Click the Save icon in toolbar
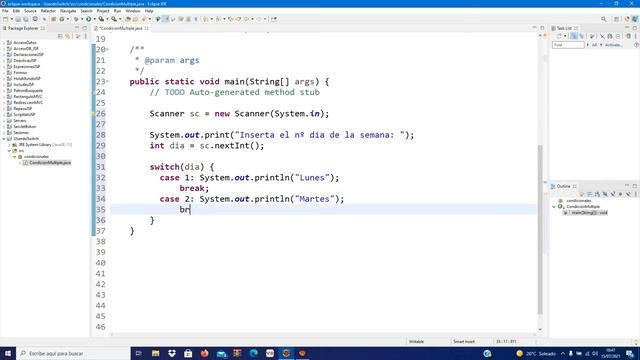The height and width of the screenshot is (360, 640). click(x=18, y=19)
